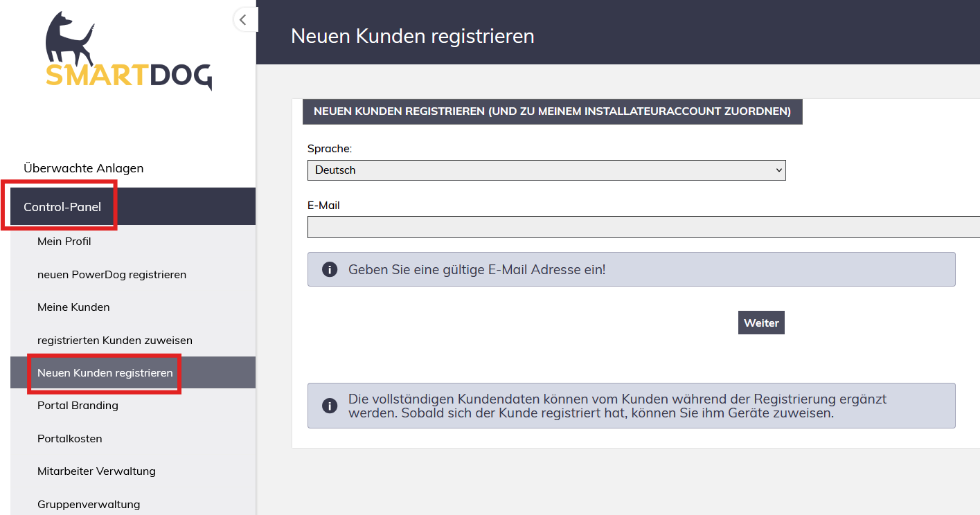Open the Sprache dropdown

[546, 170]
